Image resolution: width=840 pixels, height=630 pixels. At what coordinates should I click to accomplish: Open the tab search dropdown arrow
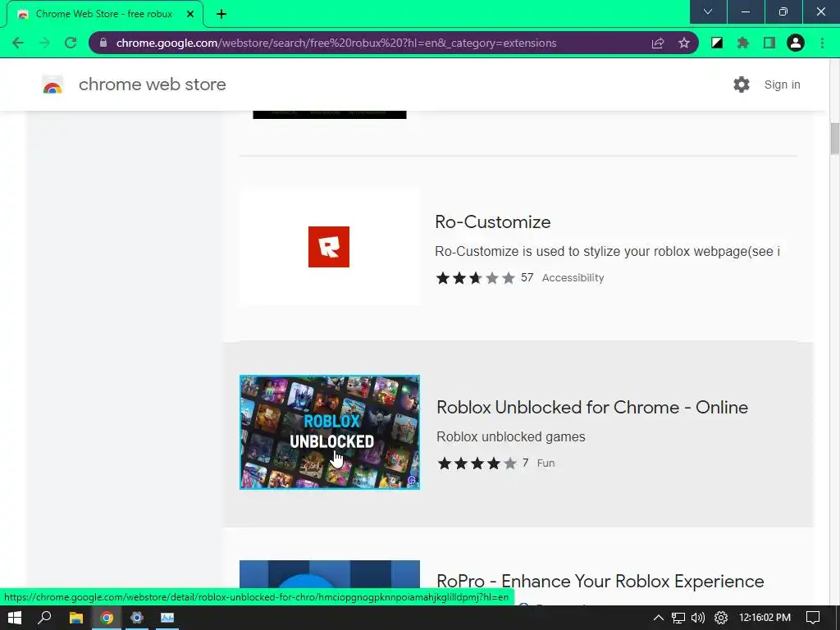click(x=708, y=11)
